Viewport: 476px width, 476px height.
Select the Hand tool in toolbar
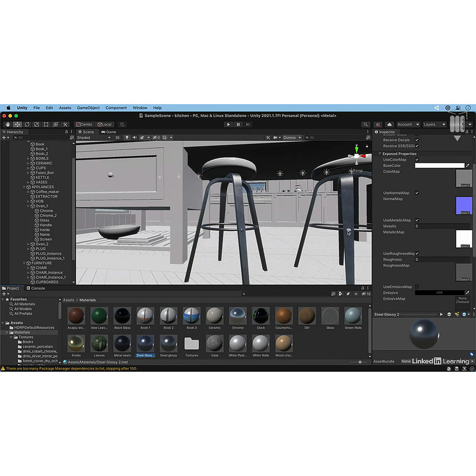[x=8, y=124]
